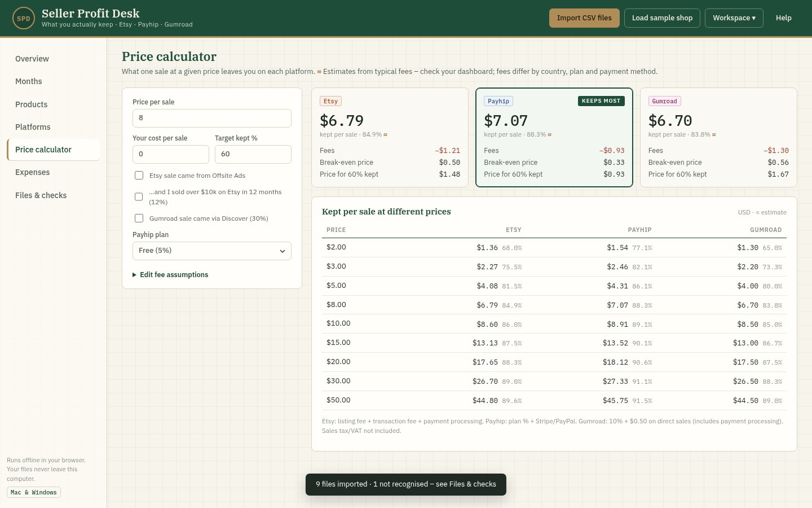The height and width of the screenshot is (508, 812).
Task: Expand Edit fee assumptions
Action: (x=170, y=275)
